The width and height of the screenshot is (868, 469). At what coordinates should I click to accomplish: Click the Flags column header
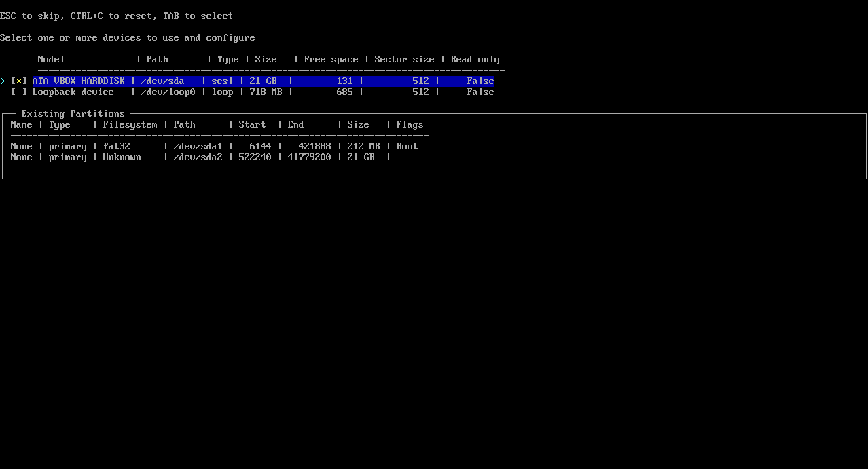410,124
